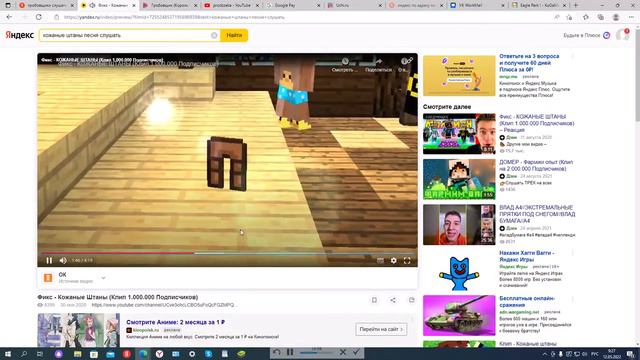Bookmark the video below the player
Viewport: 640px width, 360px height.
[x=374, y=300]
